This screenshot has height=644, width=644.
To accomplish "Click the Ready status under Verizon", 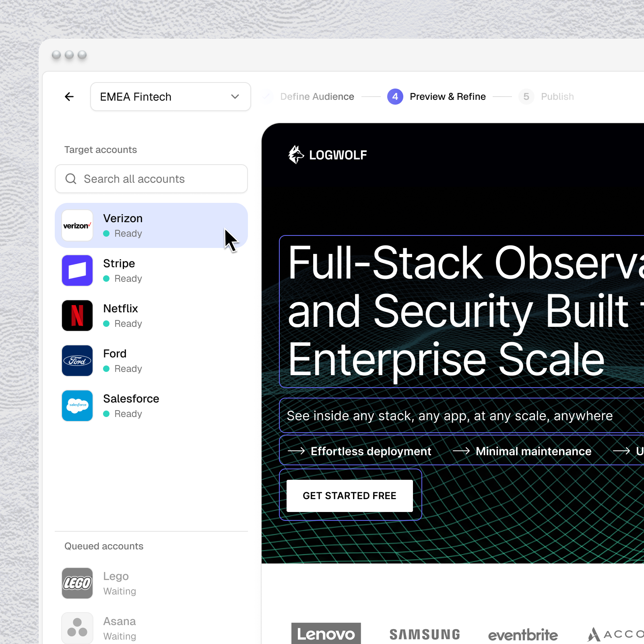I will point(128,233).
